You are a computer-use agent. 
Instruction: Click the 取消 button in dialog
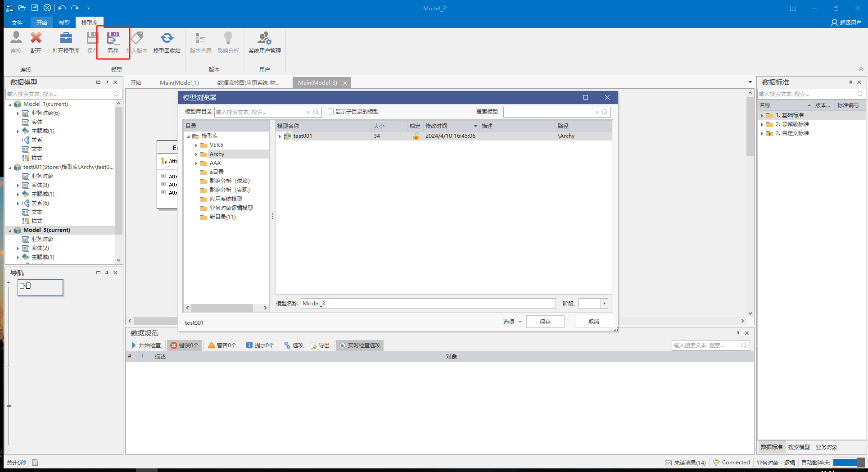point(594,321)
